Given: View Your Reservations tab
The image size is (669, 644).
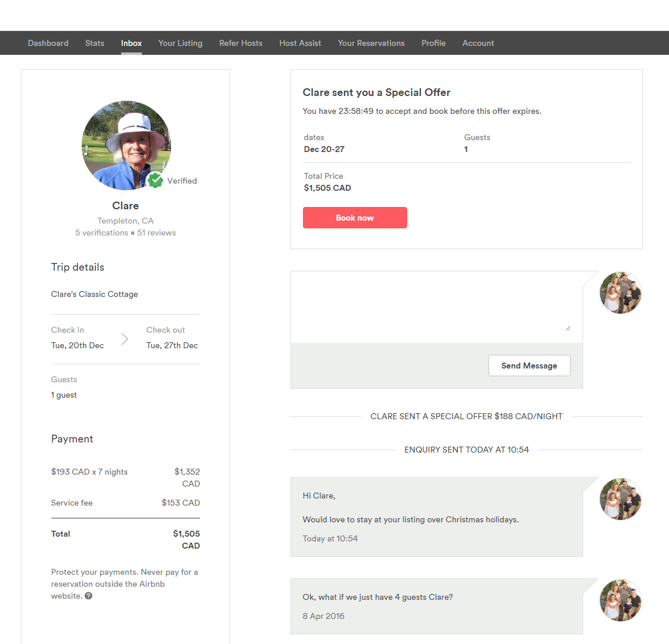Looking at the screenshot, I should (371, 43).
